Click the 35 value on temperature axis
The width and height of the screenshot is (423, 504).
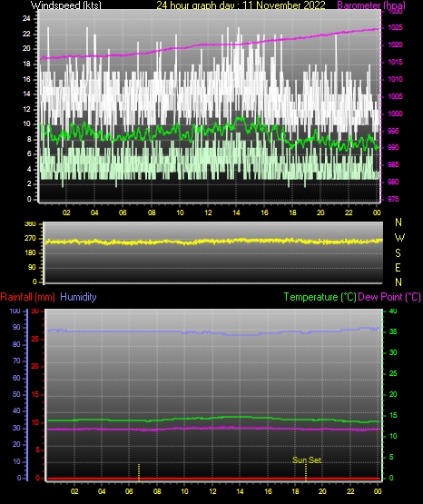tap(393, 331)
